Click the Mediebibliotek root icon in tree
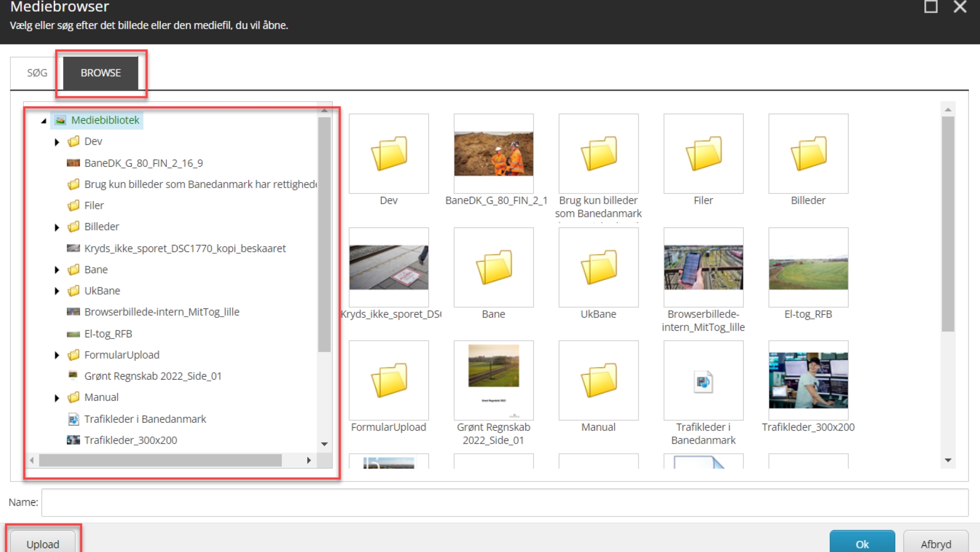Screen dimensions: 980x552 [60, 120]
